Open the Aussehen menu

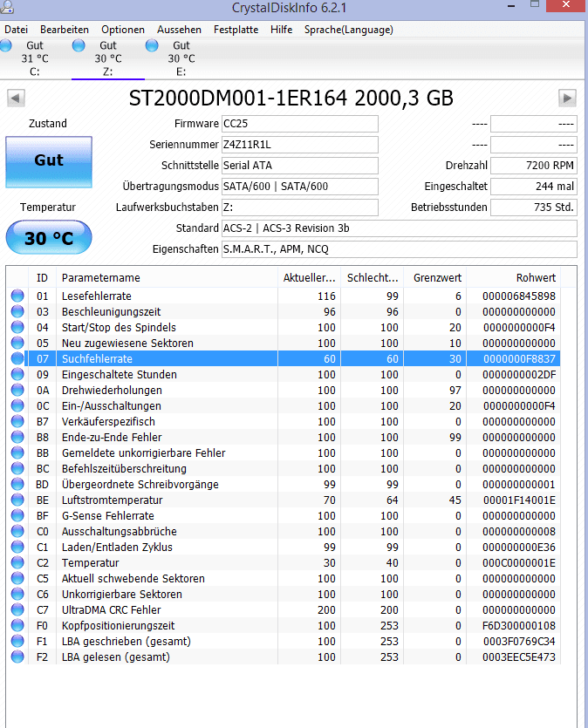[180, 30]
